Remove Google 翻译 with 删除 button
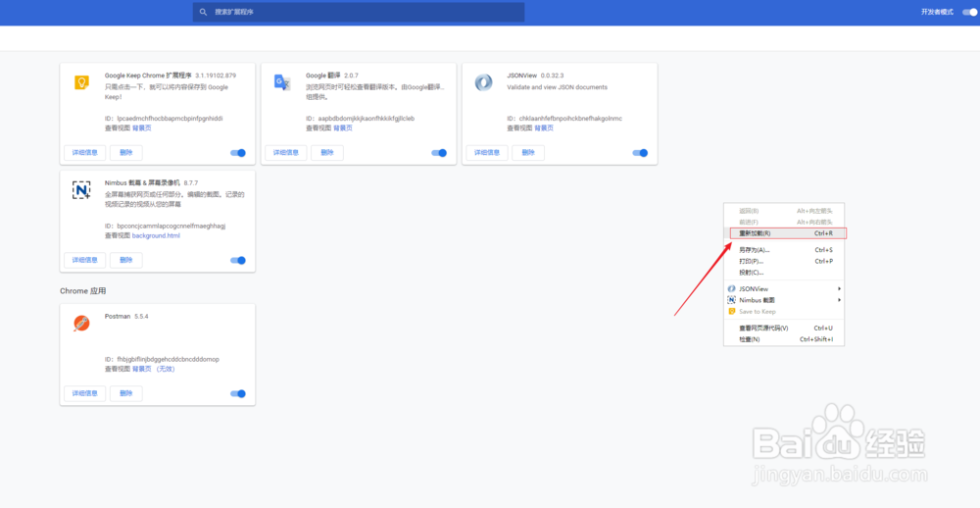The height and width of the screenshot is (508, 980). 327,153
